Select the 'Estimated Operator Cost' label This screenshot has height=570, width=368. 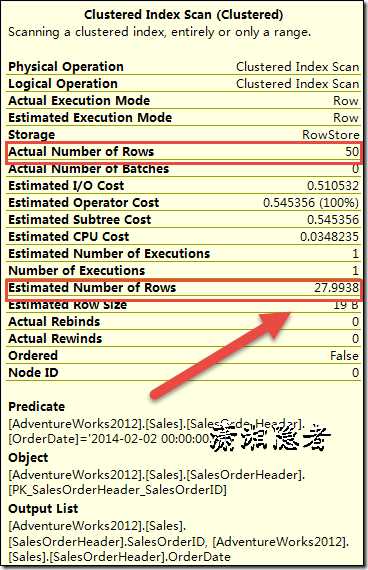coord(83,202)
